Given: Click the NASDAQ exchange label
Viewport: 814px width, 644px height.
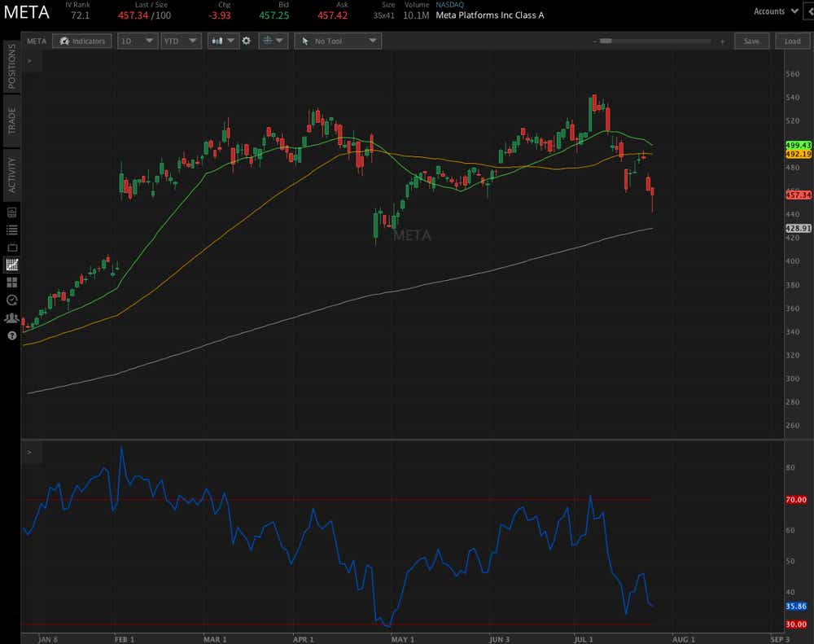Looking at the screenshot, I should [x=449, y=5].
